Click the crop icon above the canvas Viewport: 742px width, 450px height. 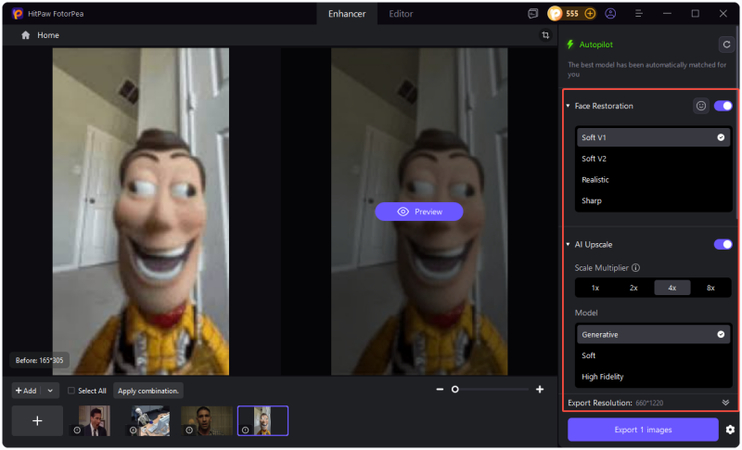[x=546, y=35]
